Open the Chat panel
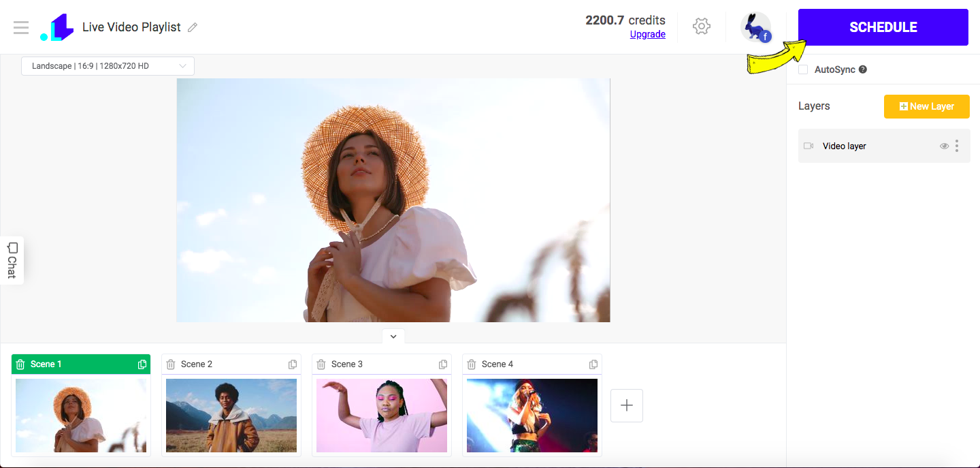The height and width of the screenshot is (468, 980). (11, 260)
